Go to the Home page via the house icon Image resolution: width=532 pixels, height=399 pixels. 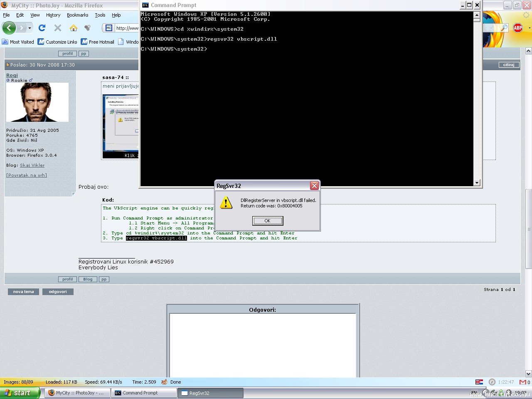click(x=74, y=28)
